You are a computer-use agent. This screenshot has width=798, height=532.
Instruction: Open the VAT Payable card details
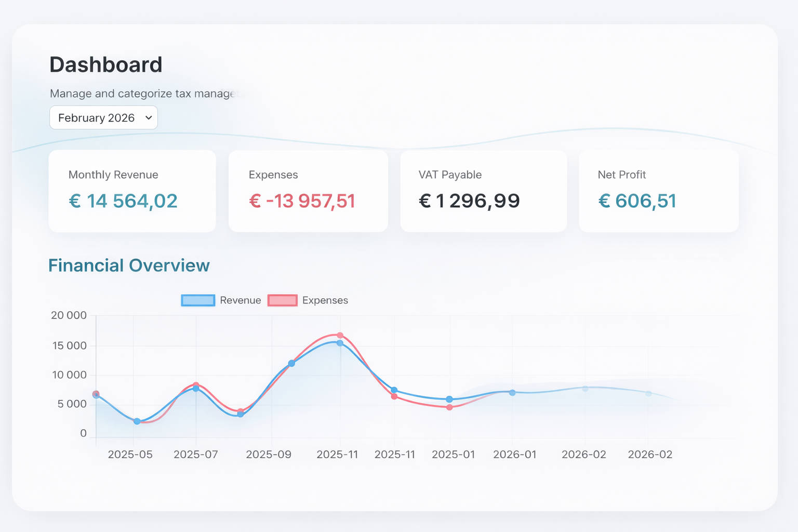(483, 191)
